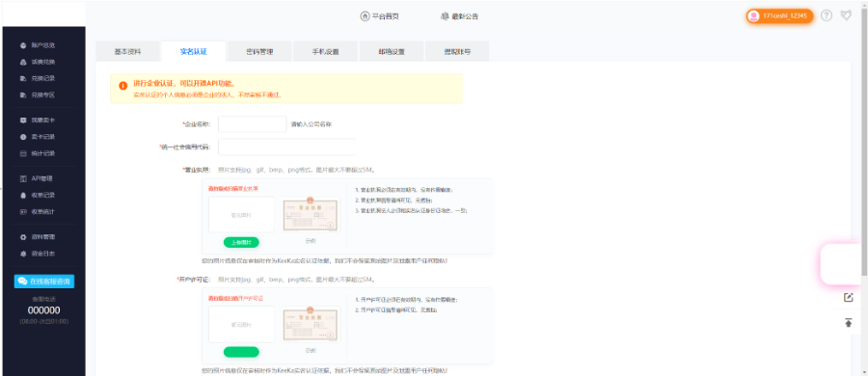Click the 在线客服咨询 button
The height and width of the screenshot is (376, 868).
click(x=44, y=282)
